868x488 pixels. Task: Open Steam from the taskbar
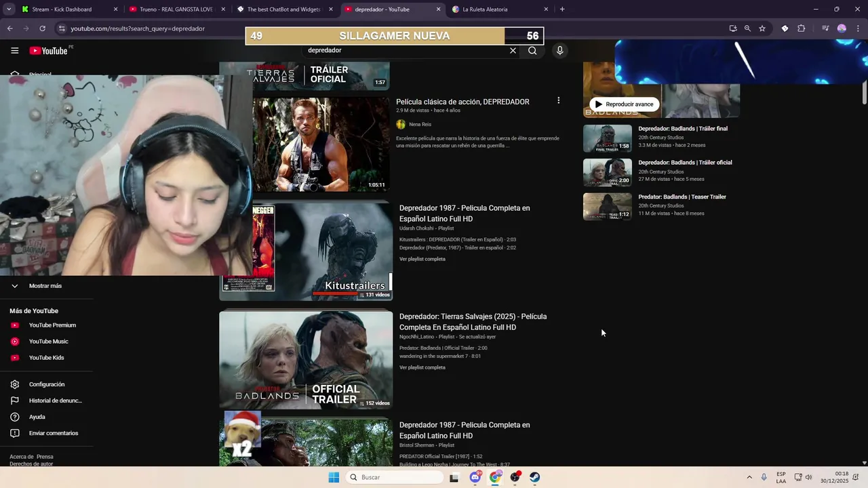pyautogui.click(x=535, y=477)
